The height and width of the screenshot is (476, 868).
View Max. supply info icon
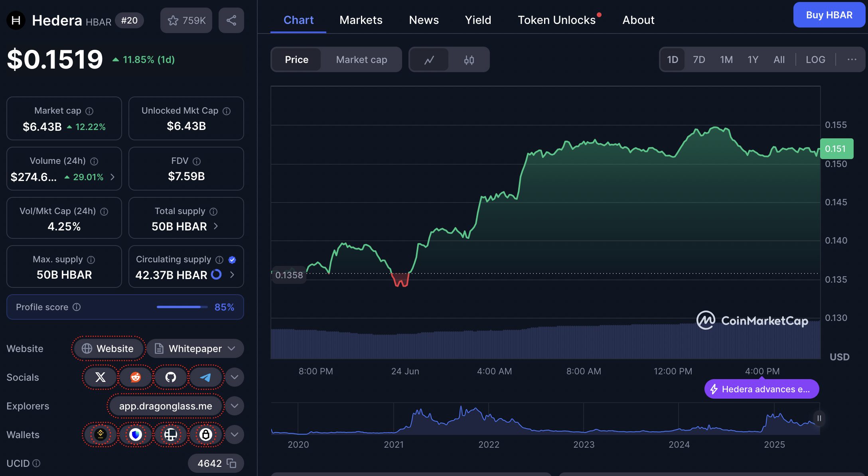coord(91,260)
